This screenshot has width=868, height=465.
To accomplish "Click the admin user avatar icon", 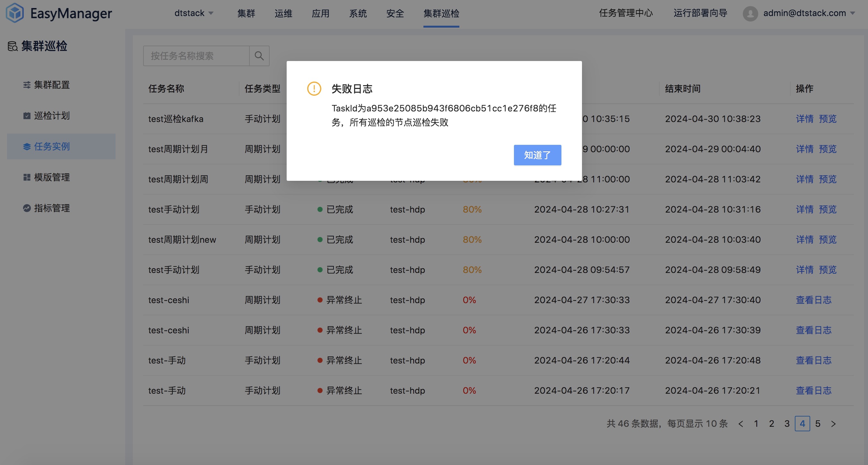I will click(x=750, y=13).
